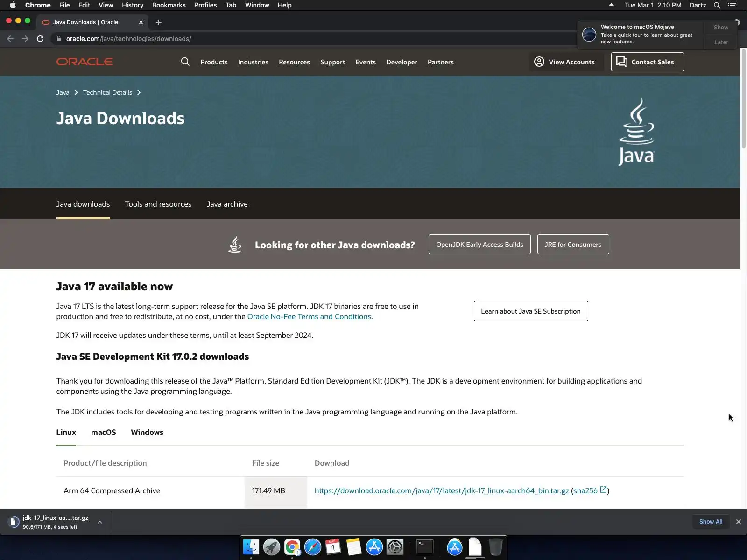The height and width of the screenshot is (560, 747).
Task: Click OpenJDK Early Access Builds
Action: (x=479, y=245)
